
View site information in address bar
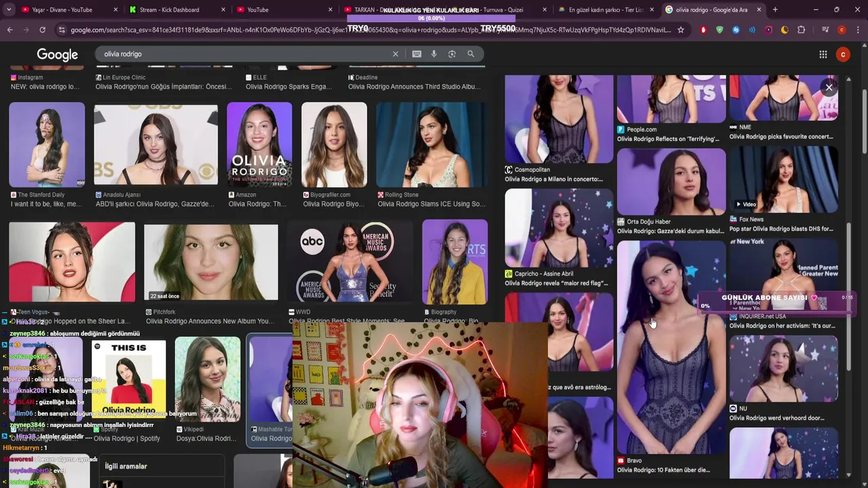point(62,30)
